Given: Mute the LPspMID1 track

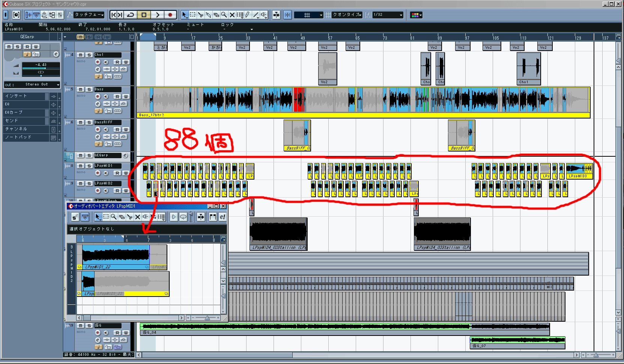Looking at the screenshot, I should tap(81, 166).
